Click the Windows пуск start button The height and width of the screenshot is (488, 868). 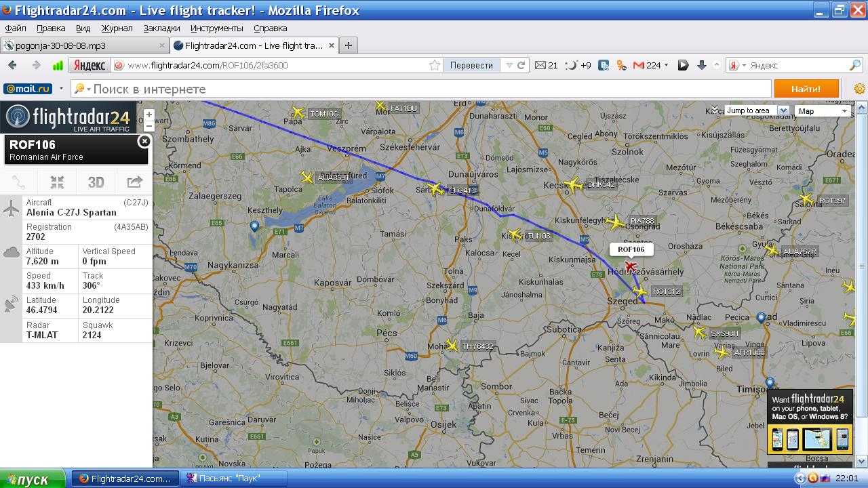(33, 479)
